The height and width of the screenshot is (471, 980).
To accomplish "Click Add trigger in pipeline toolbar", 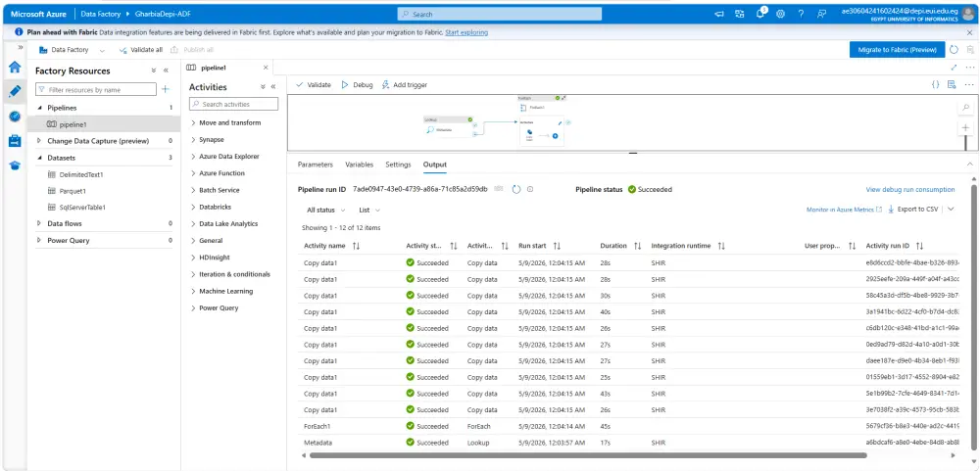I will point(405,84).
